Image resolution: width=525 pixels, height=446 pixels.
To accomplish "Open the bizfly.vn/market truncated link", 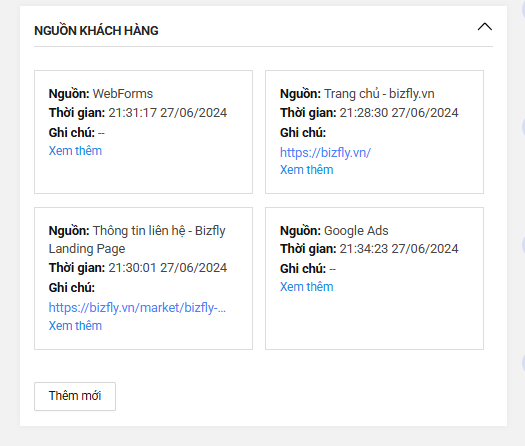I will (x=137, y=308).
